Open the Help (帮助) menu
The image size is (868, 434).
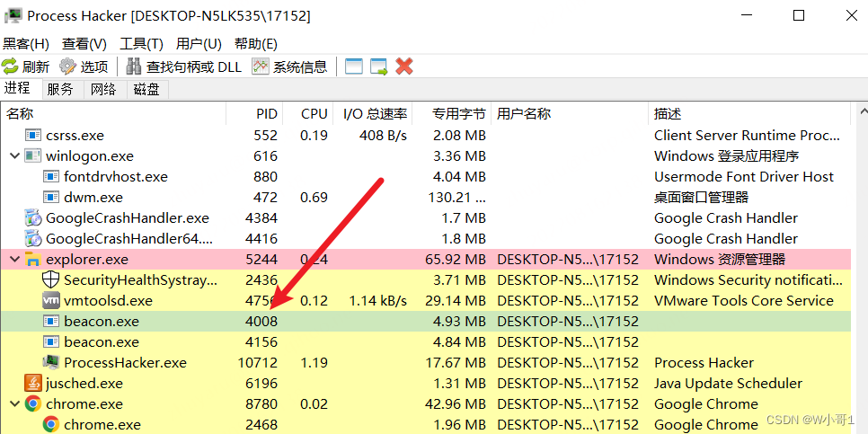pos(256,44)
